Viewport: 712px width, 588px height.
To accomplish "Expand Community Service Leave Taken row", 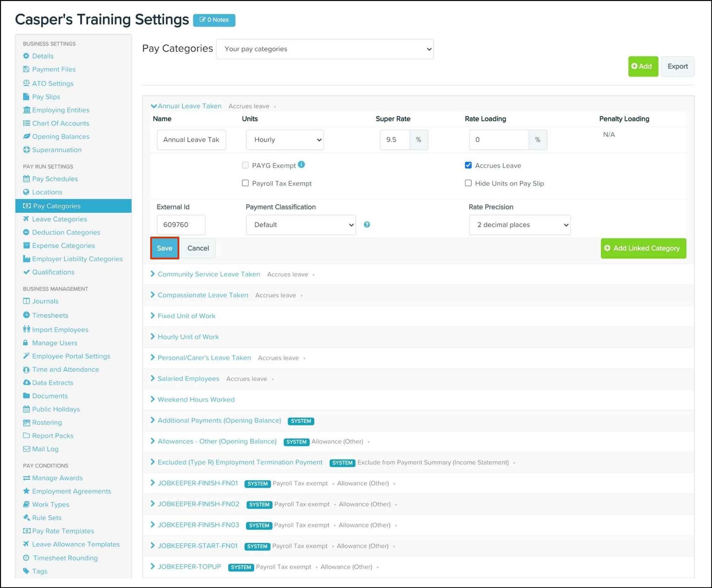I will pos(208,274).
